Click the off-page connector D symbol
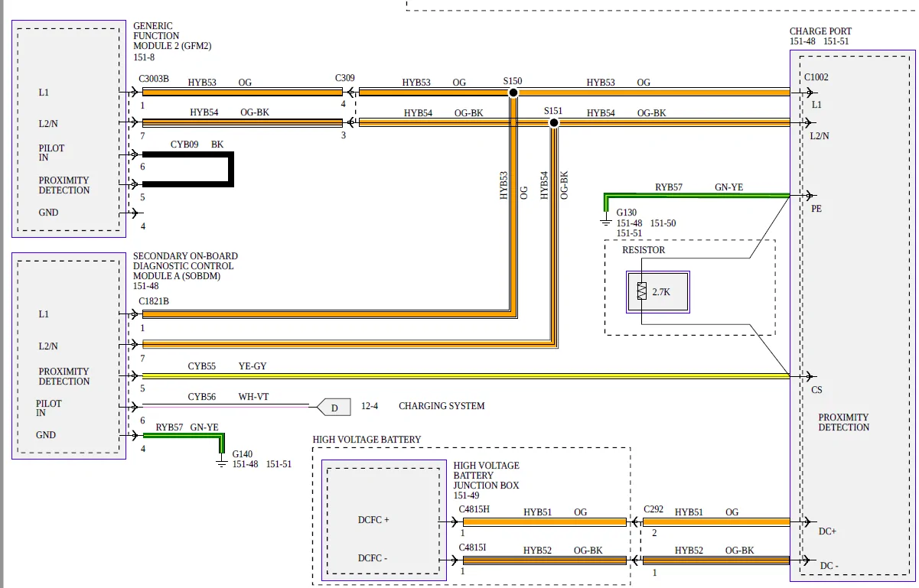This screenshot has width=919, height=588. point(333,407)
